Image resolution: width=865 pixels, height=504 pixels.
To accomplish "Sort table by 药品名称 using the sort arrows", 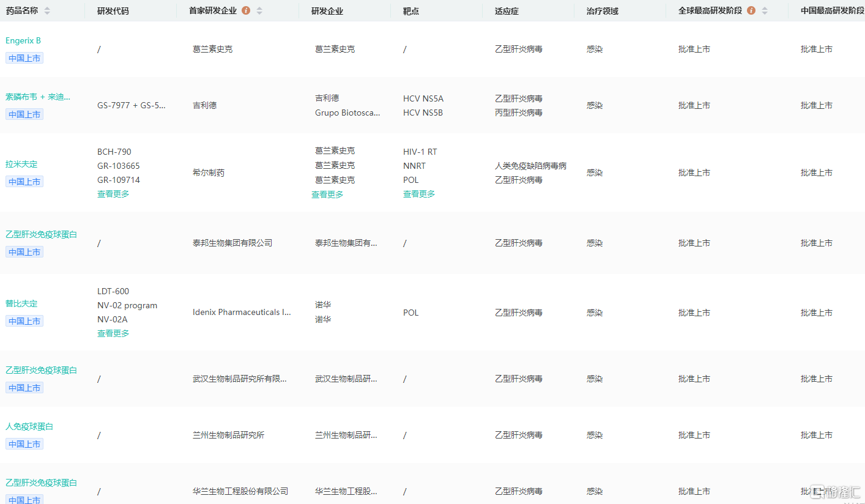I will coord(47,11).
